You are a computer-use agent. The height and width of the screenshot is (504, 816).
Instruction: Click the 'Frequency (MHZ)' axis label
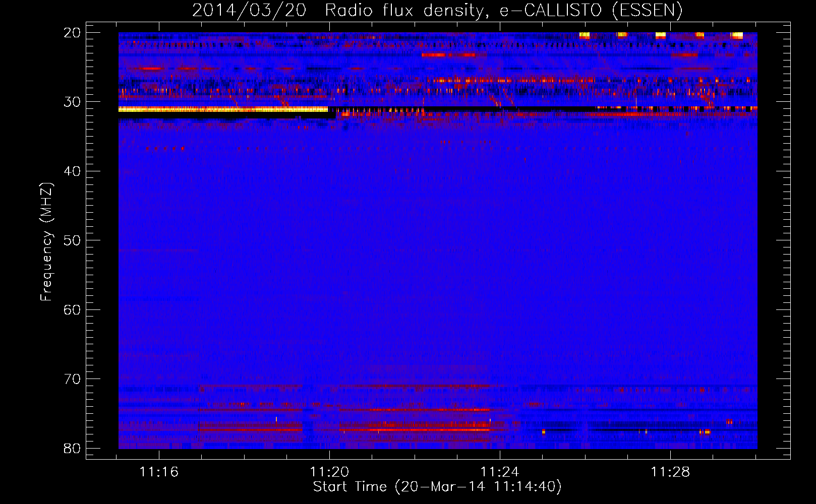click(46, 242)
